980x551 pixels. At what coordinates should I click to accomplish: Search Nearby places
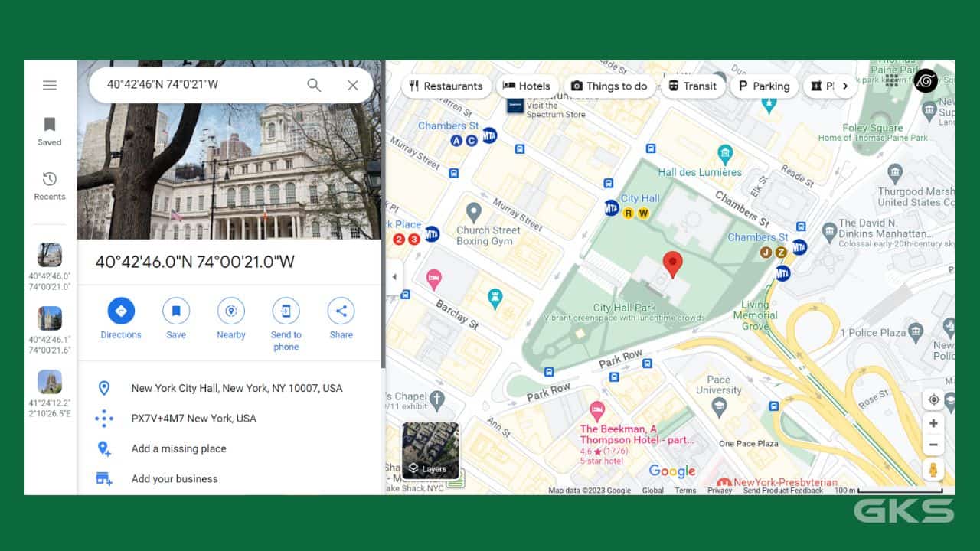click(x=231, y=311)
